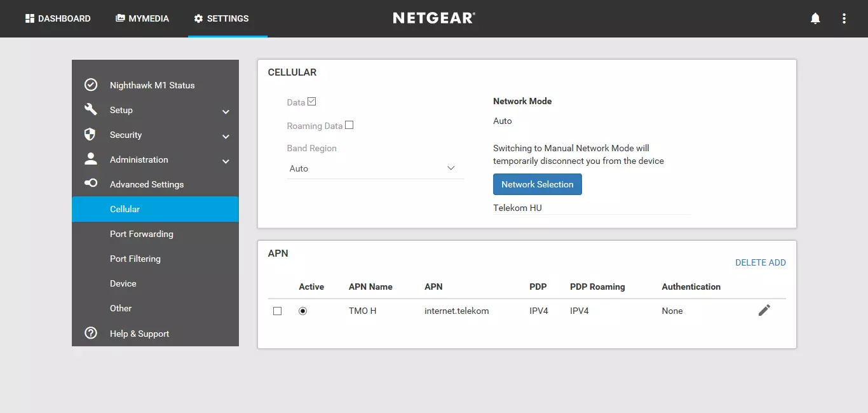The image size is (868, 413).
Task: Open the Band Region dropdown
Action: 376,168
